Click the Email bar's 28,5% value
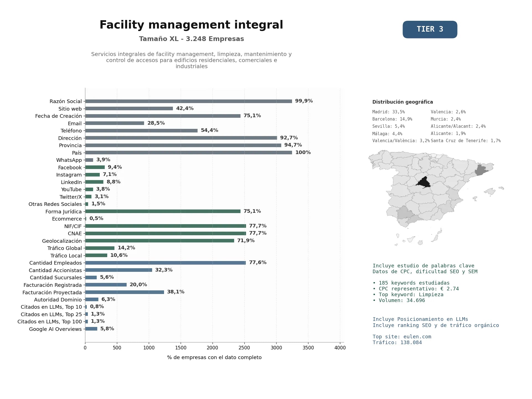The width and height of the screenshot is (532, 399). pyautogui.click(x=156, y=123)
